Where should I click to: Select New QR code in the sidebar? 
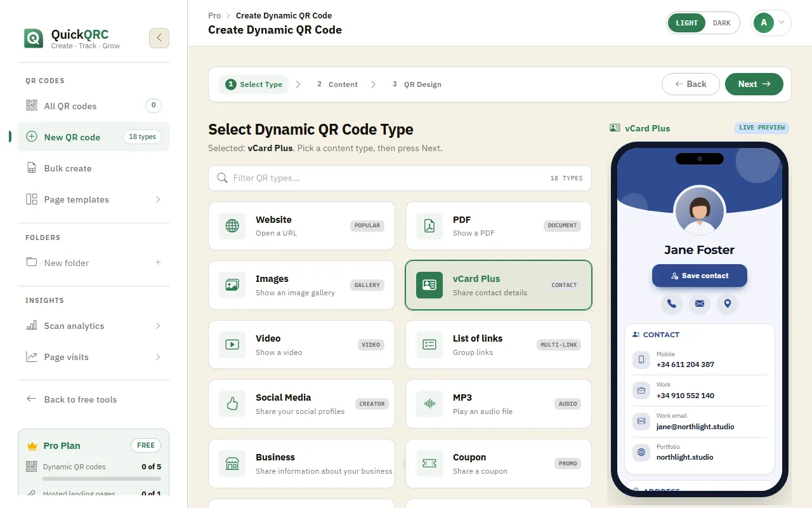pos(93,137)
